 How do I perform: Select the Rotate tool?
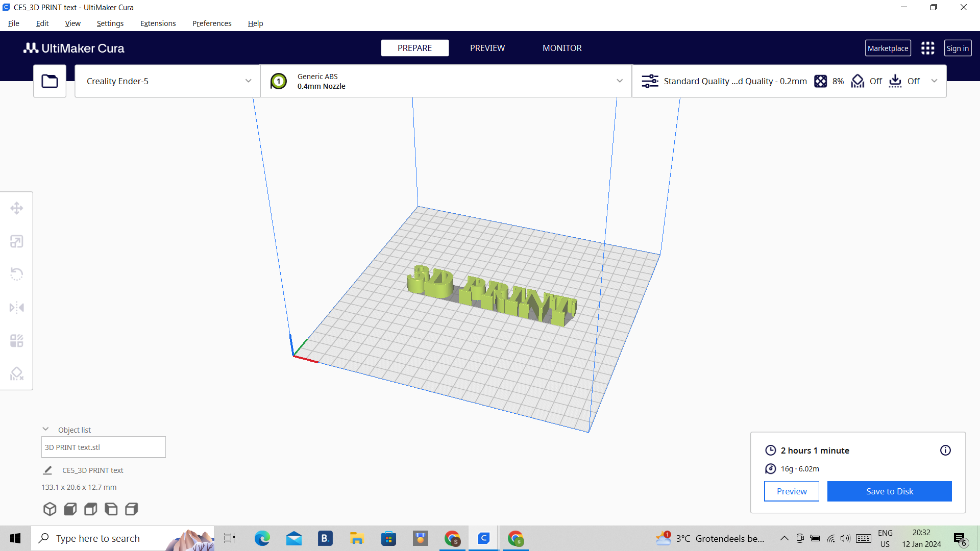17,274
